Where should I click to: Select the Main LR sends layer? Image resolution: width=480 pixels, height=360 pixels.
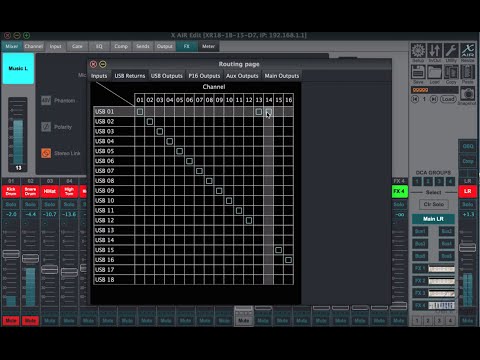[433, 219]
